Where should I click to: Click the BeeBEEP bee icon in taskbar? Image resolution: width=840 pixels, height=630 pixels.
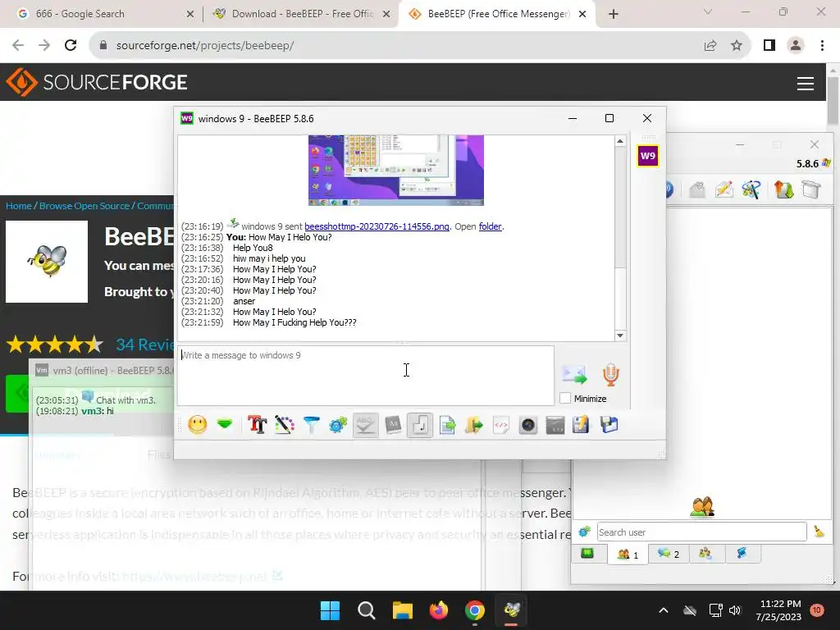[512, 610]
